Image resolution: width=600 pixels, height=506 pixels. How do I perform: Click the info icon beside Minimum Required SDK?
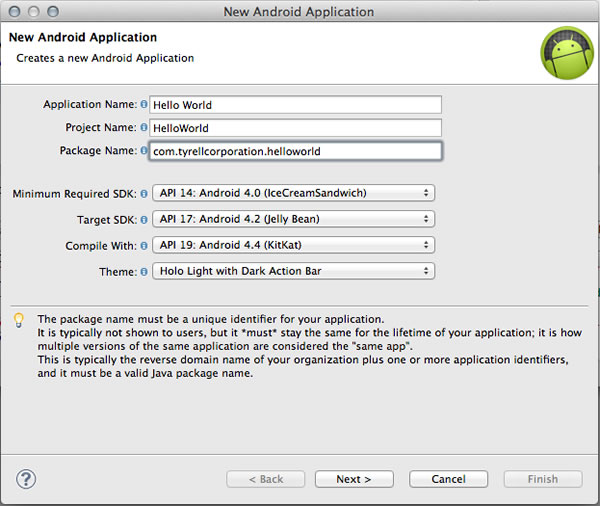pos(144,194)
